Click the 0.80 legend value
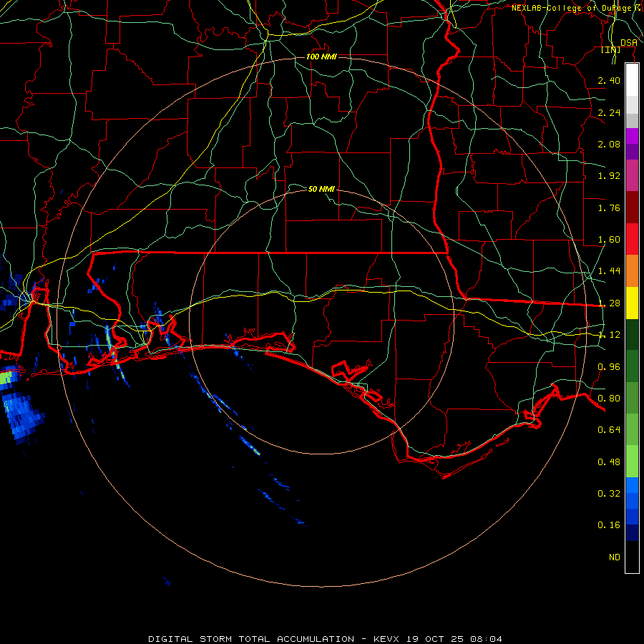Image resolution: width=644 pixels, height=644 pixels. [609, 399]
